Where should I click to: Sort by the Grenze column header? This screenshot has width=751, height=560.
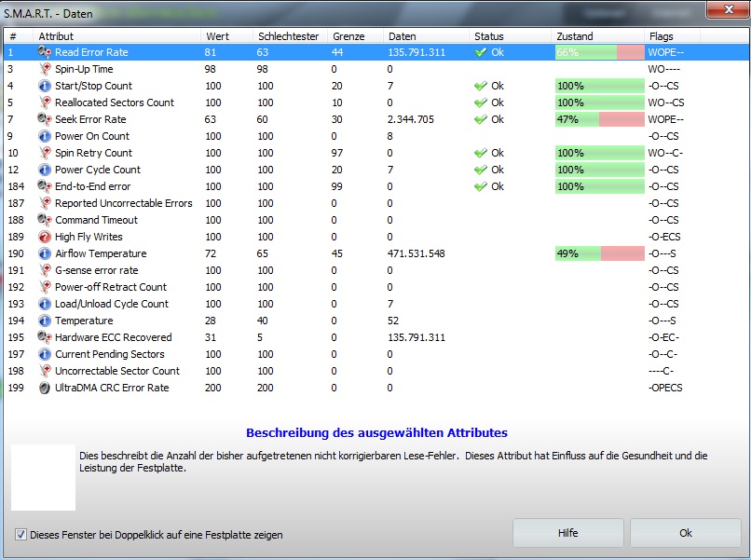click(x=355, y=36)
